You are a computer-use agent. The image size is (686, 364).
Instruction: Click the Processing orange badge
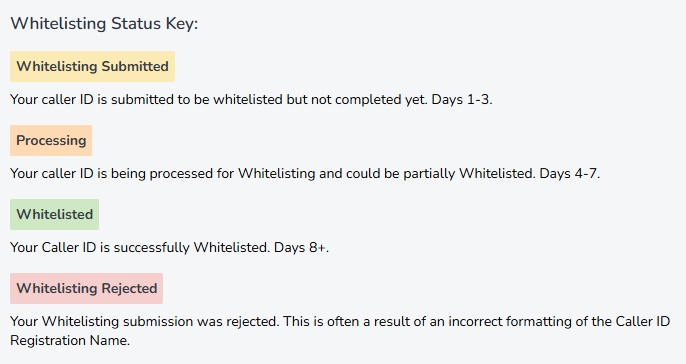pos(51,140)
